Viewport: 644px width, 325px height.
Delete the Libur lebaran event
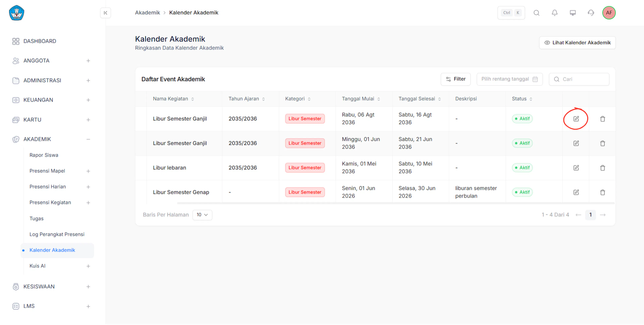pos(603,168)
